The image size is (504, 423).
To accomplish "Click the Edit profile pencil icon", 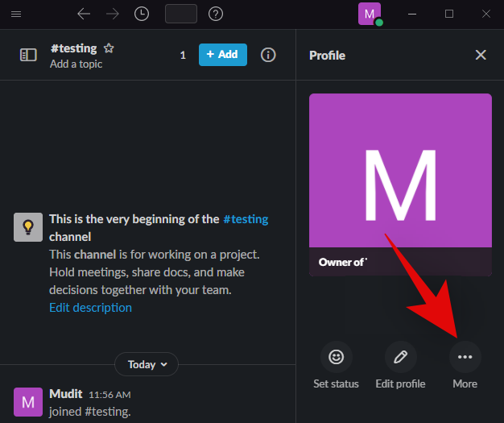I will pos(400,356).
